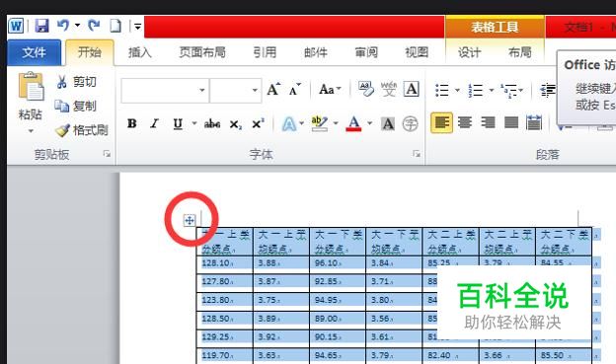This screenshot has width=616, height=364.
Task: Click the cell containing 119.70
Action: (x=225, y=355)
